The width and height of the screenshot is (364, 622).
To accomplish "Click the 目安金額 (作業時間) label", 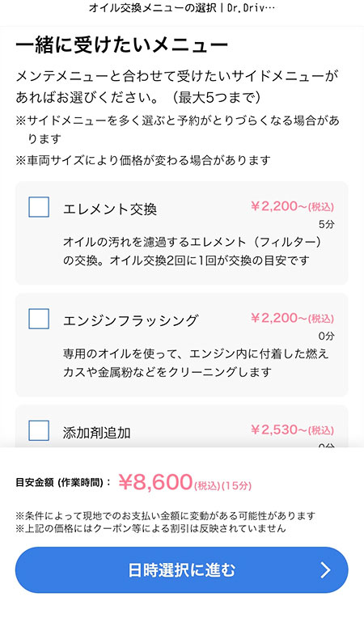I will (63, 483).
